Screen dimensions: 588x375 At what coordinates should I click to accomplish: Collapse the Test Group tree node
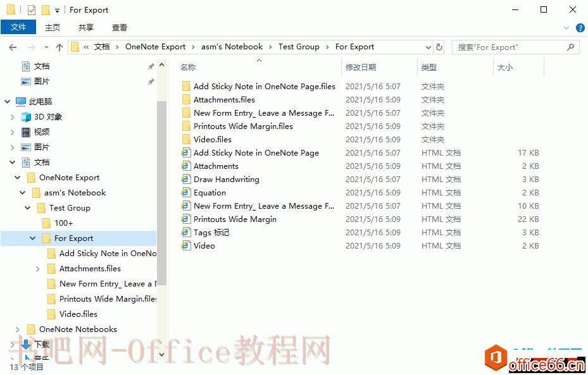[x=28, y=208]
